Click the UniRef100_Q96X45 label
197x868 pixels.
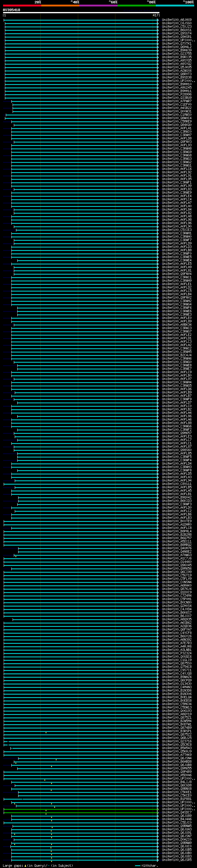point(177,565)
